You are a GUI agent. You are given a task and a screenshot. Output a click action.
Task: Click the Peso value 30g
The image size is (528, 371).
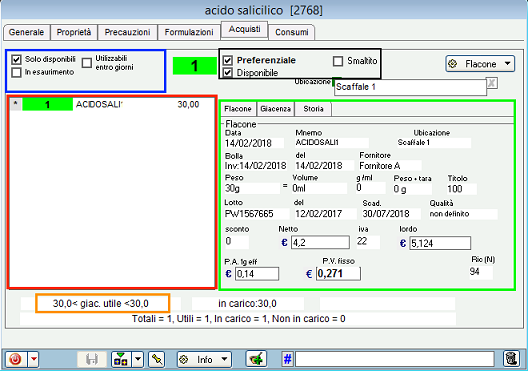click(x=252, y=188)
